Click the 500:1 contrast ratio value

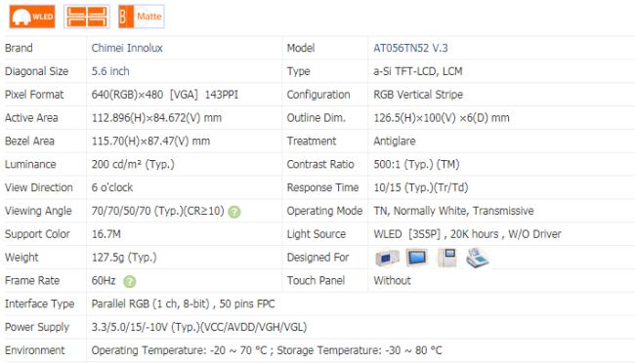tap(416, 164)
